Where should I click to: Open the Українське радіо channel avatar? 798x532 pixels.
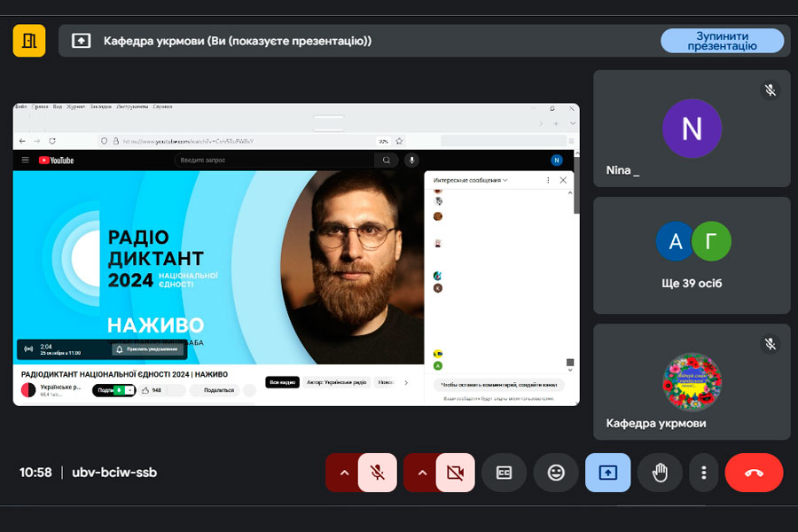(x=28, y=390)
